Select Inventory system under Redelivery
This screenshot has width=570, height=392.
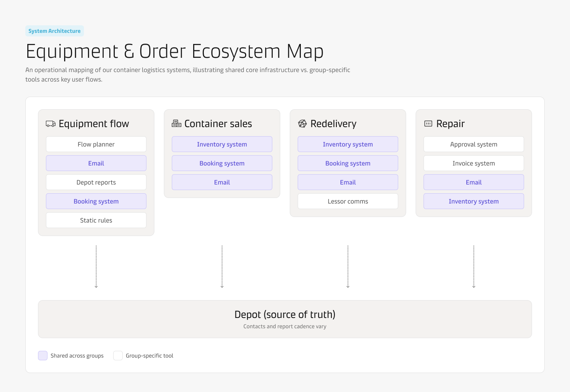[348, 144]
